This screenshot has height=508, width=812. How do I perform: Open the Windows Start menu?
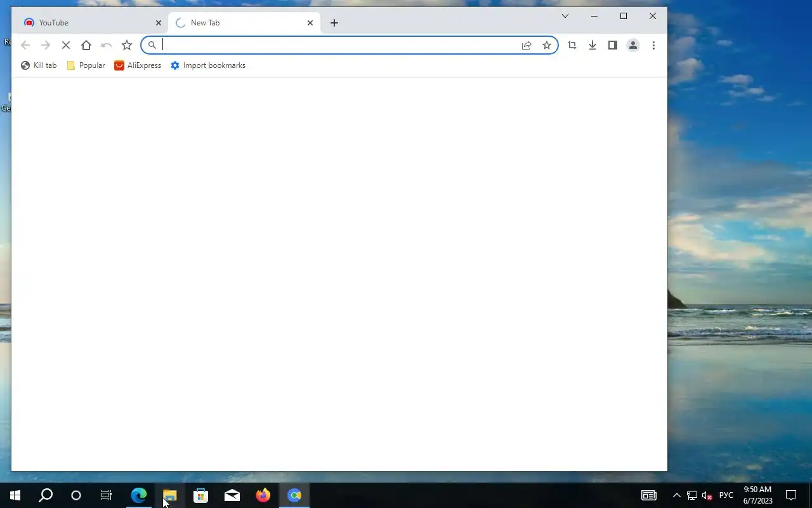[x=15, y=495]
